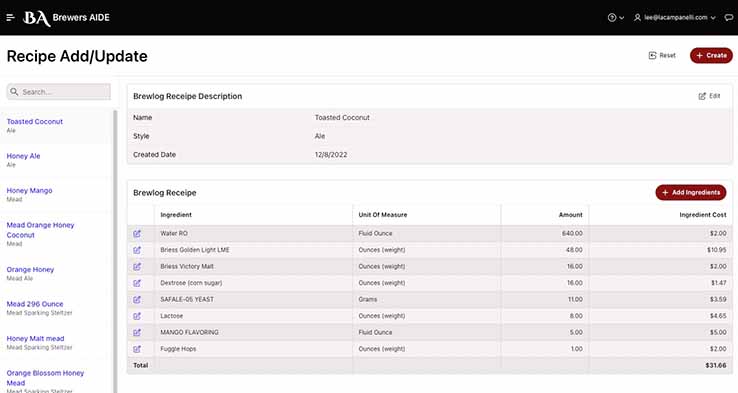This screenshot has width=738, height=393.
Task: Click the Water RO amount 640.00
Action: pos(572,233)
